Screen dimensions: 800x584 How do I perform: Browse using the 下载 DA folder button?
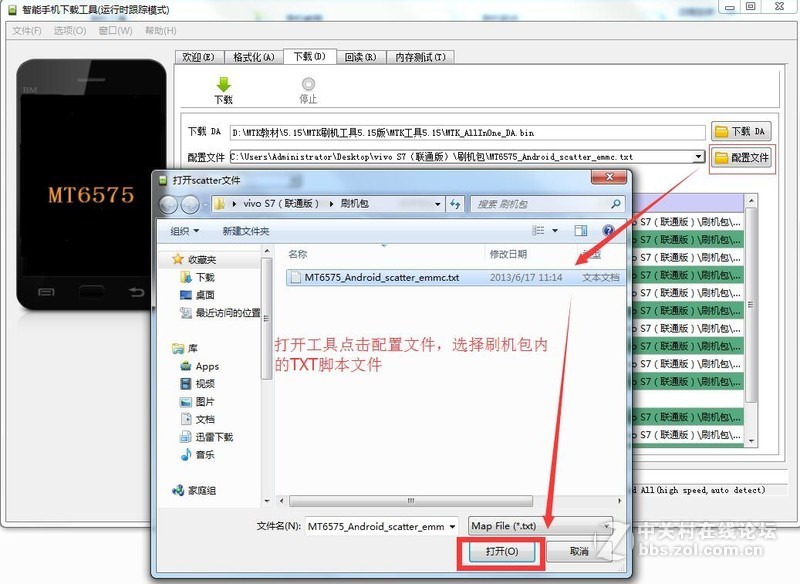tap(740, 129)
